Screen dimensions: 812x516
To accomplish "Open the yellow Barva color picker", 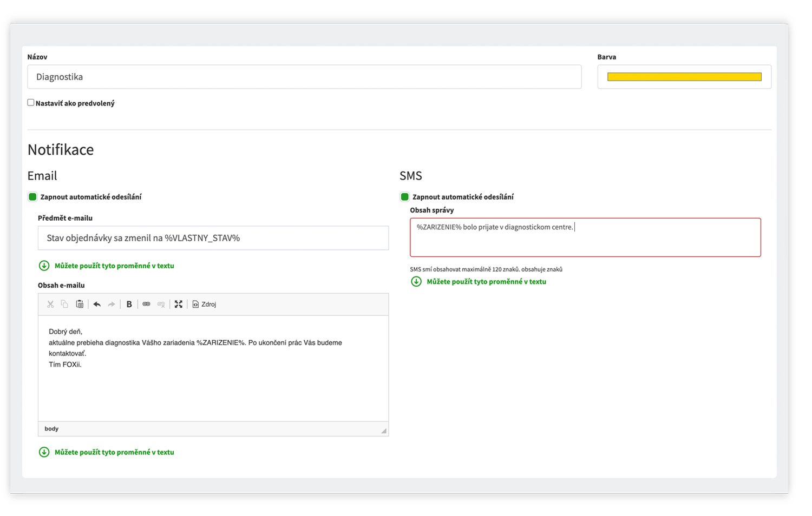I will click(684, 77).
